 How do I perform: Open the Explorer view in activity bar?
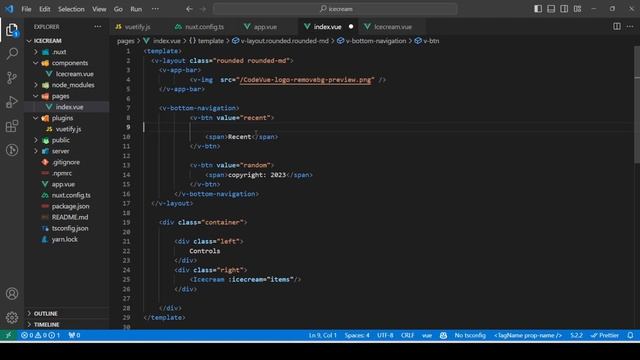[x=12, y=30]
